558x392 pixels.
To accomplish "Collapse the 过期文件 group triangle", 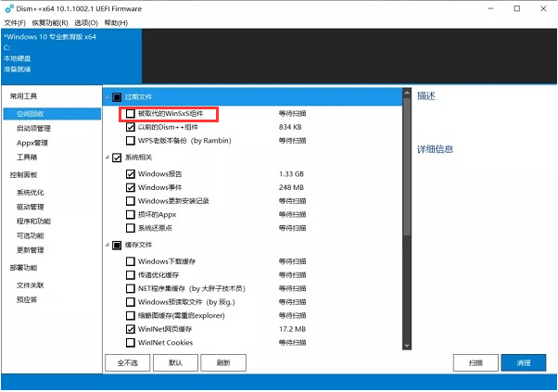I will point(108,96).
